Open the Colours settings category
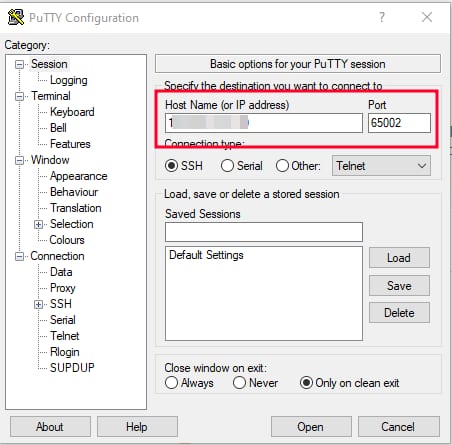This screenshot has height=445, width=452. point(67,240)
